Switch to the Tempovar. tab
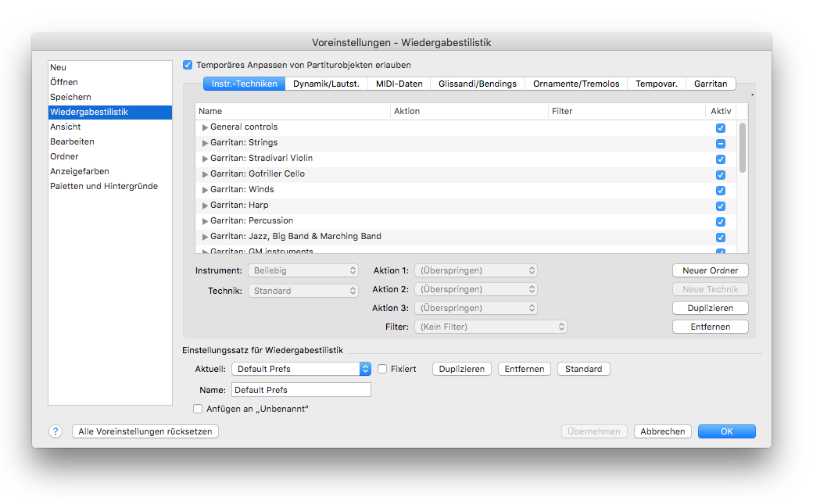 pyautogui.click(x=657, y=84)
